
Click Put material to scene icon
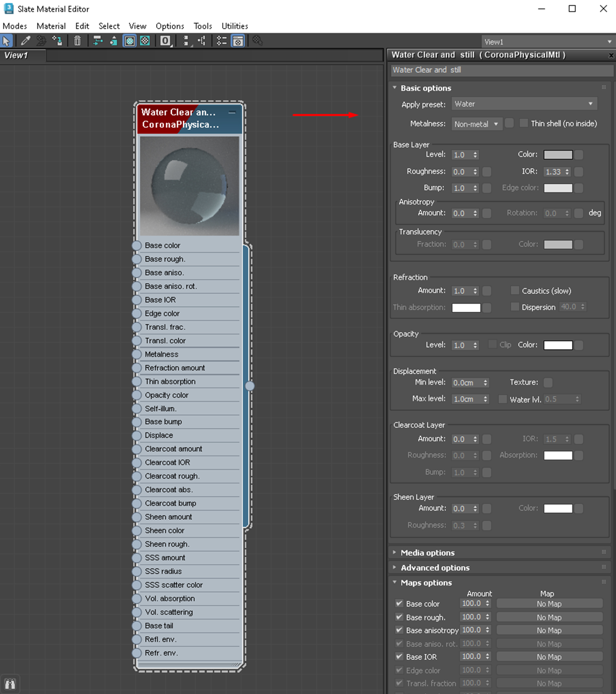pyautogui.click(x=41, y=41)
